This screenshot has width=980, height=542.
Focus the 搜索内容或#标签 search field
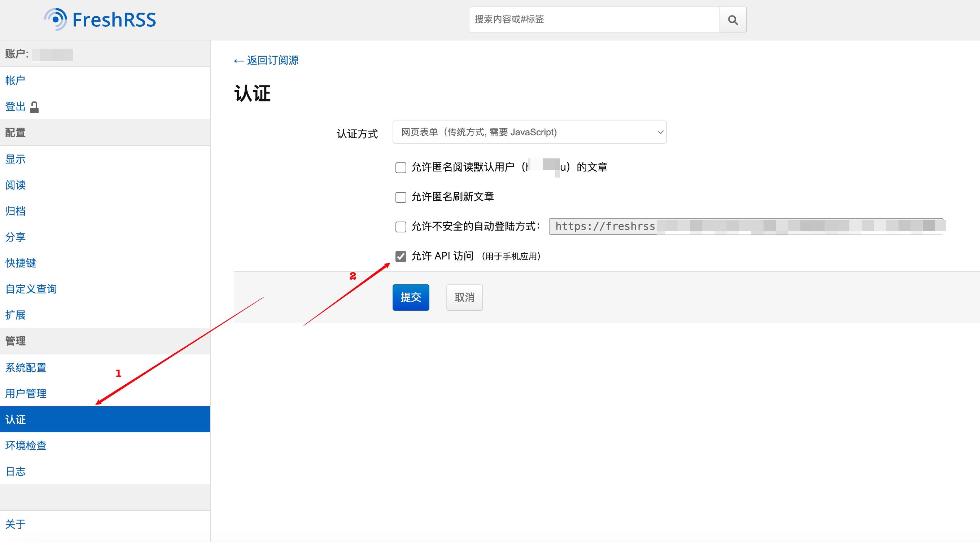point(594,19)
